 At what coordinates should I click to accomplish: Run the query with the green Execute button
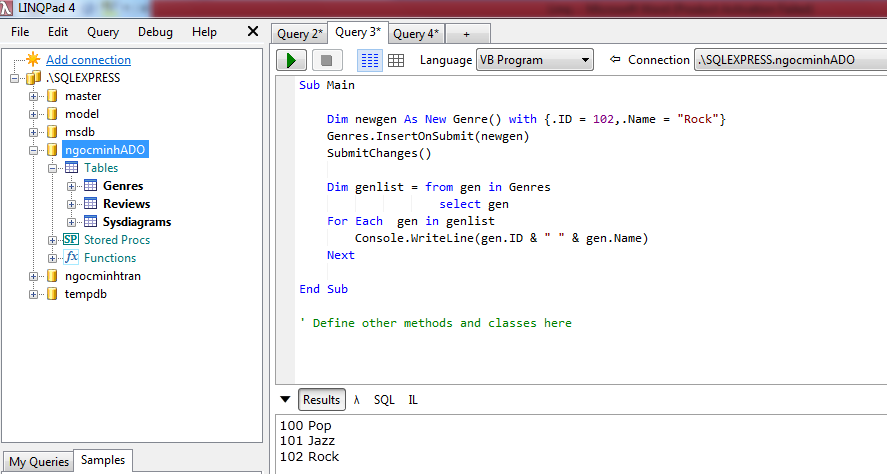pos(291,60)
